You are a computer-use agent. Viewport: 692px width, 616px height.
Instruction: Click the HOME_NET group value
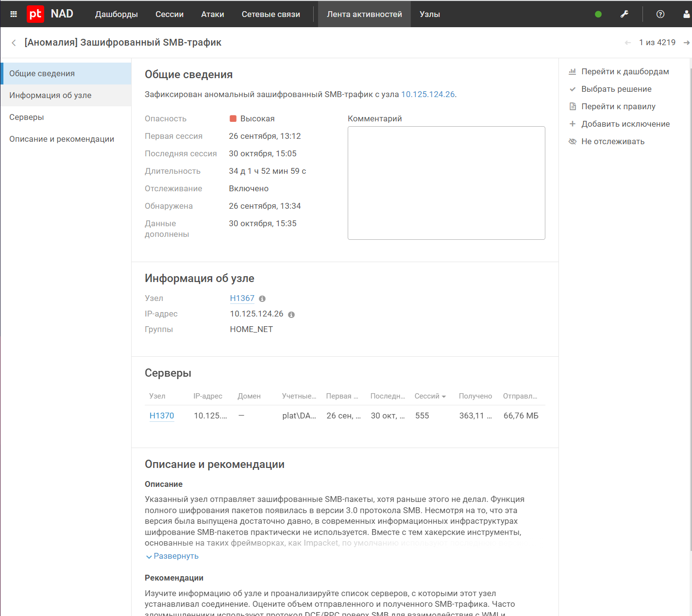(252, 329)
